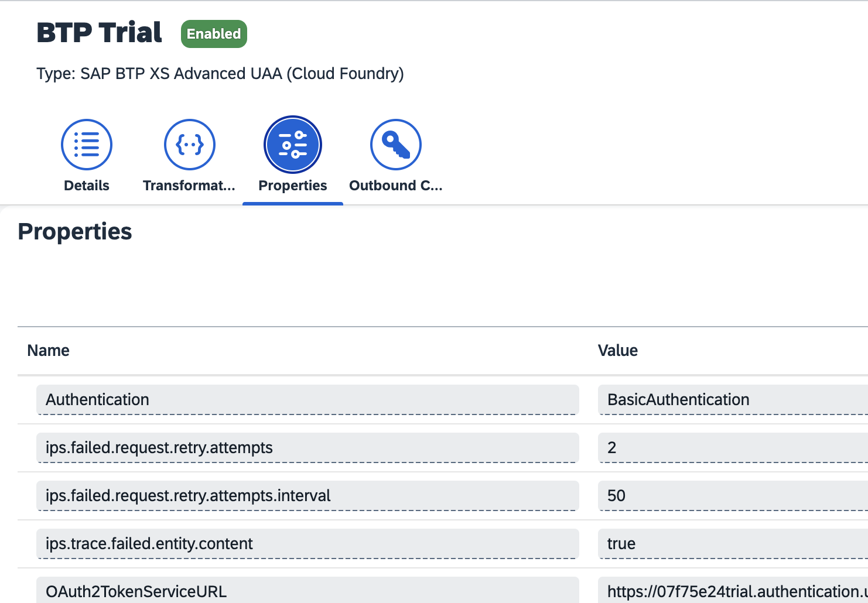This screenshot has width=868, height=603.
Task: Switch to the Transformat... tab label
Action: click(x=189, y=186)
